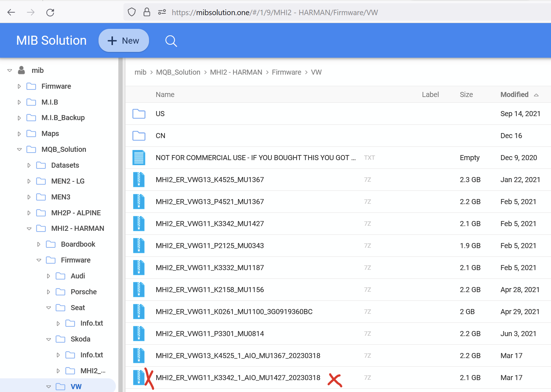Expand the Audi folder in tree
Viewport: 551px width, 392px height.
(49, 276)
